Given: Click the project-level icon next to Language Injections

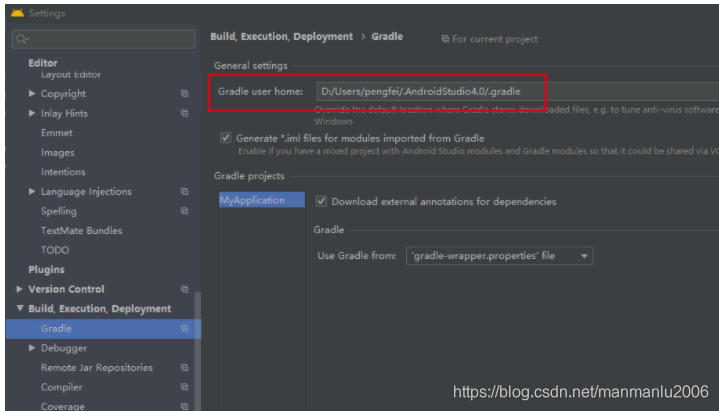Looking at the screenshot, I should (x=185, y=192).
